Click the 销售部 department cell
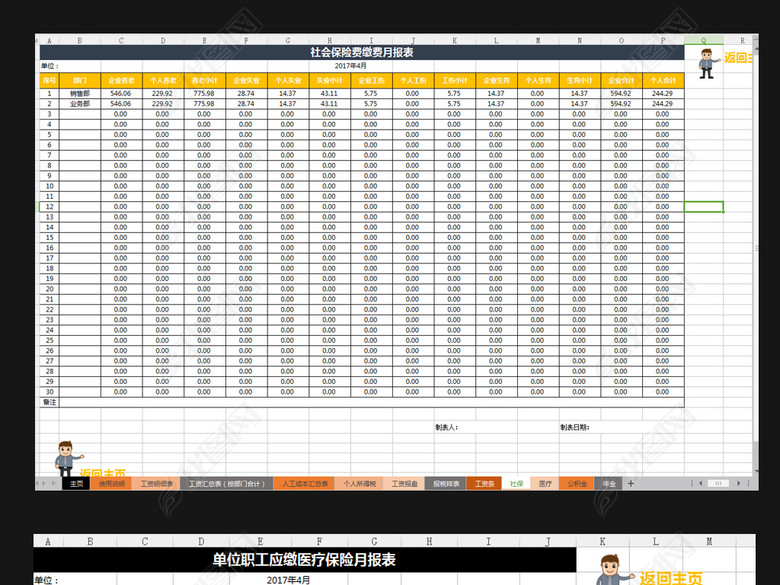This screenshot has height=585, width=780. point(80,93)
